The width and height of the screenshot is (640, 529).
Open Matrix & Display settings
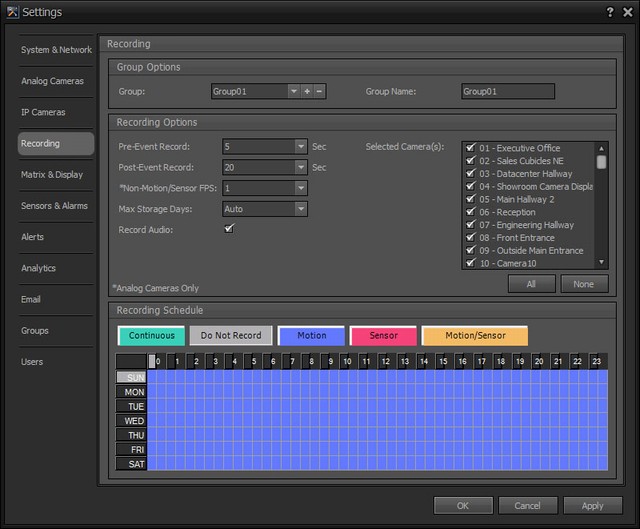click(x=56, y=175)
